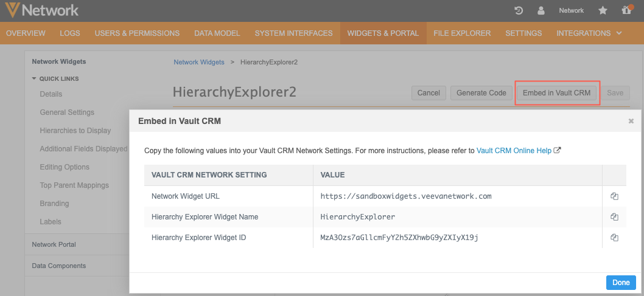Screen dimensions: 644x296
Task: Copy the Hierarchy Explorer Widget ID value
Action: pyautogui.click(x=614, y=238)
